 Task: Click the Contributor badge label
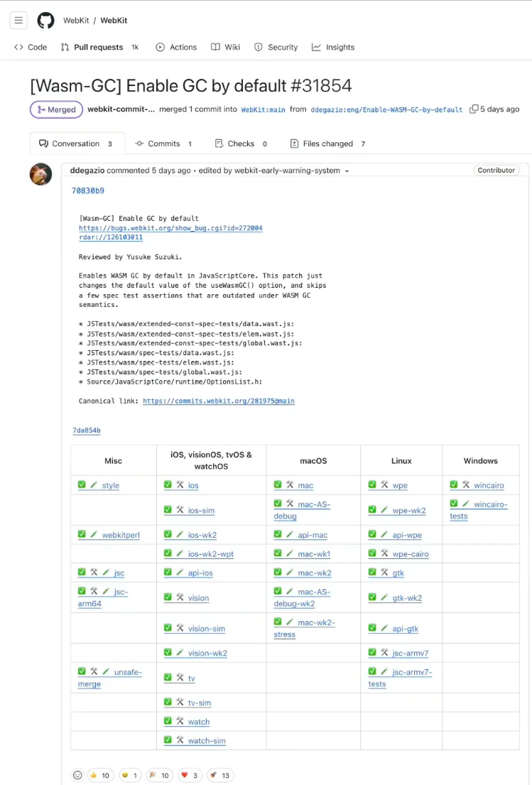496,170
